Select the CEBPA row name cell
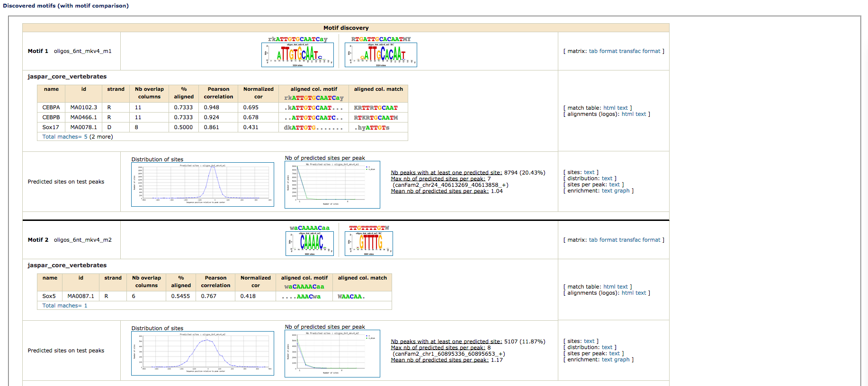The height and width of the screenshot is (386, 868). point(51,107)
